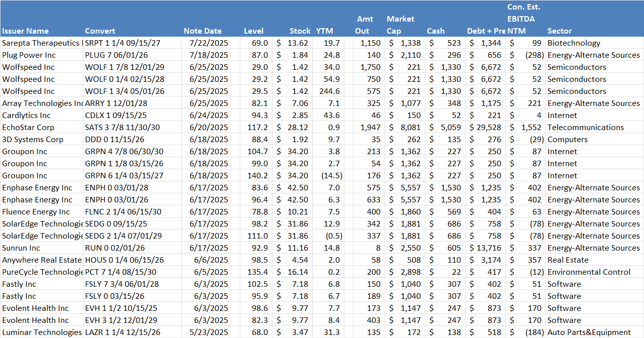644x338 pixels.
Task: Click debt value '13,716'
Action: [x=489, y=248]
